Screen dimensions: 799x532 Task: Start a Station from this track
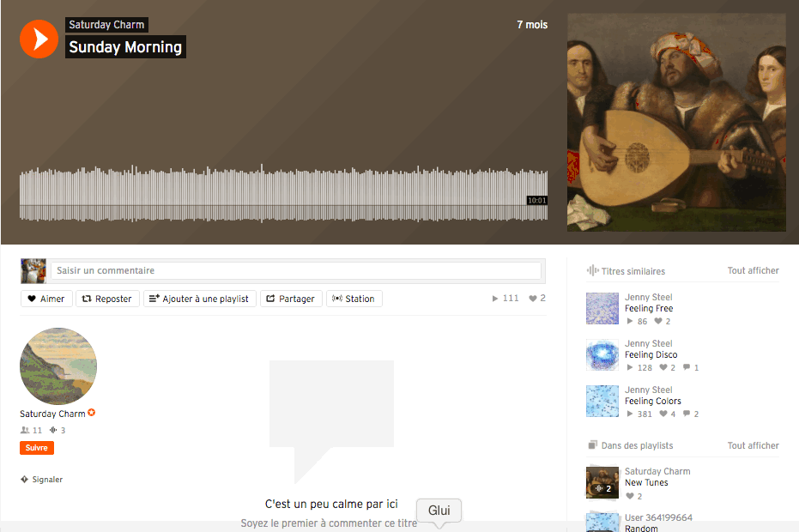click(354, 299)
